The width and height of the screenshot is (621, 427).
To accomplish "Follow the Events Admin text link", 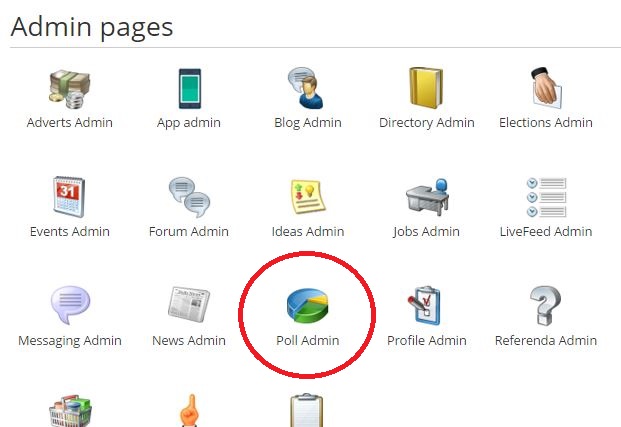I will [x=70, y=231].
